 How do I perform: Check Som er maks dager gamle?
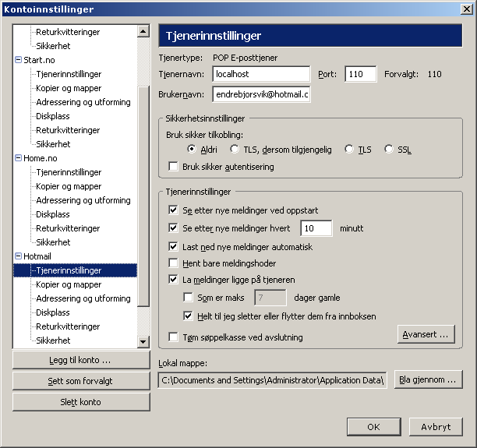pyautogui.click(x=188, y=298)
